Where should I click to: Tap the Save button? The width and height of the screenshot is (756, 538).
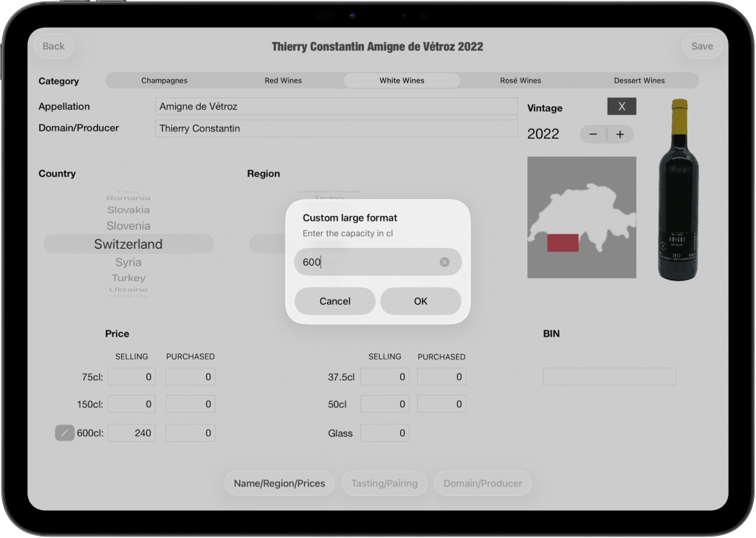coord(702,46)
